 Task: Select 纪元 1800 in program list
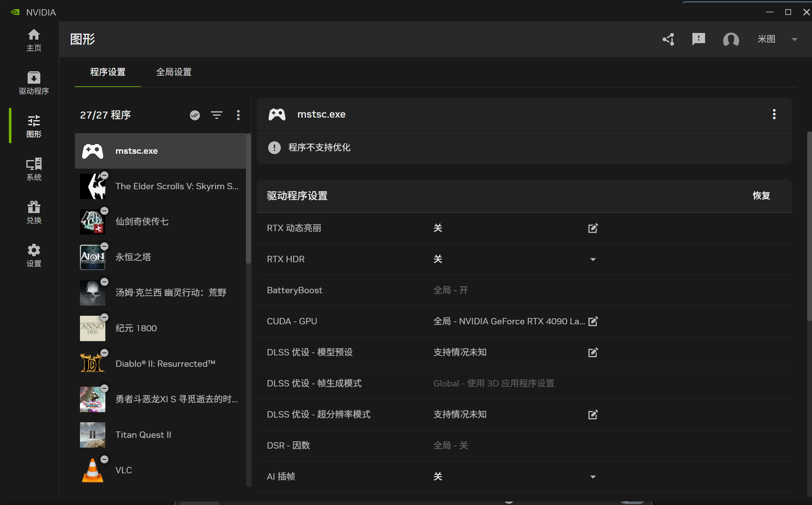(161, 328)
